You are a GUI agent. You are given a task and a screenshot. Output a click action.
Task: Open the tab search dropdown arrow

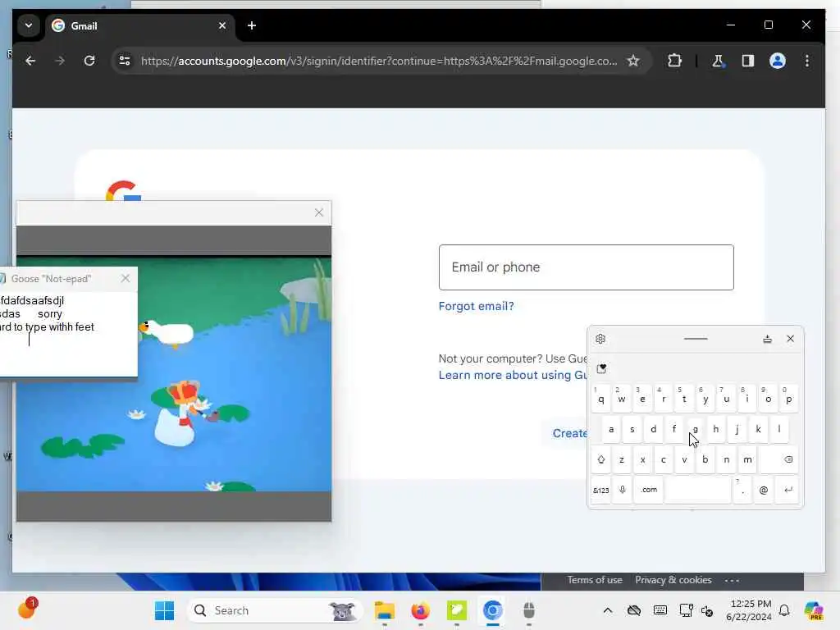point(29,25)
